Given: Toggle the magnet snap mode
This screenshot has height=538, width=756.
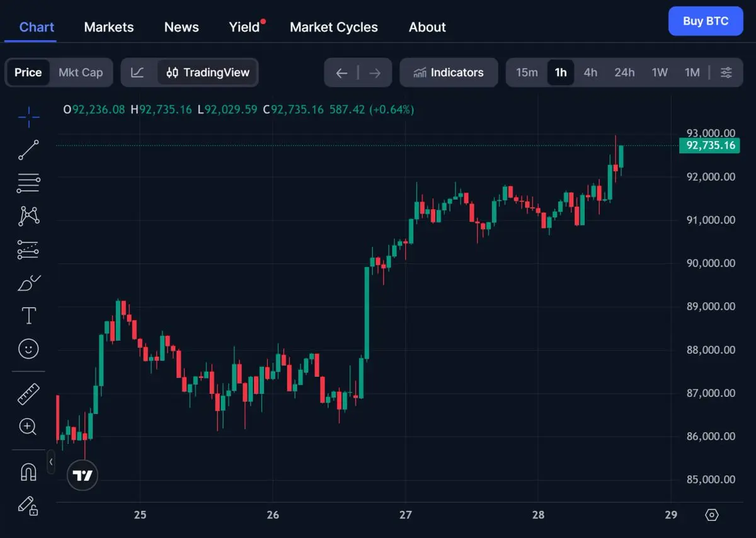Looking at the screenshot, I should pos(28,471).
